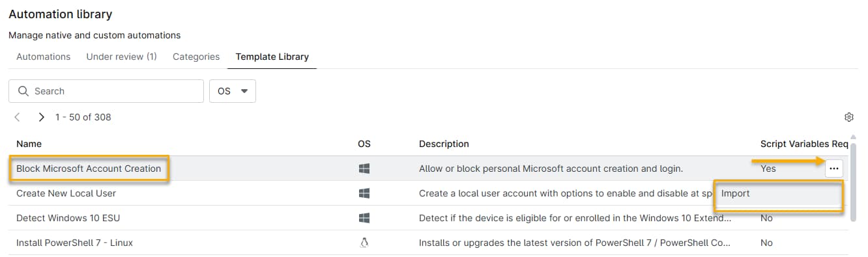The width and height of the screenshot is (868, 257).
Task: Sort by the Name column header
Action: point(29,144)
